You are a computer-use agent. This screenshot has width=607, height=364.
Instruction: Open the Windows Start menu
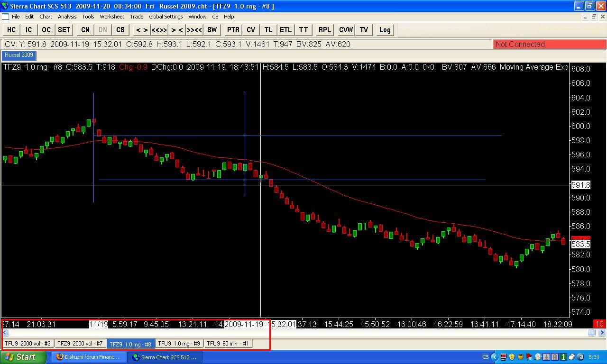24,357
